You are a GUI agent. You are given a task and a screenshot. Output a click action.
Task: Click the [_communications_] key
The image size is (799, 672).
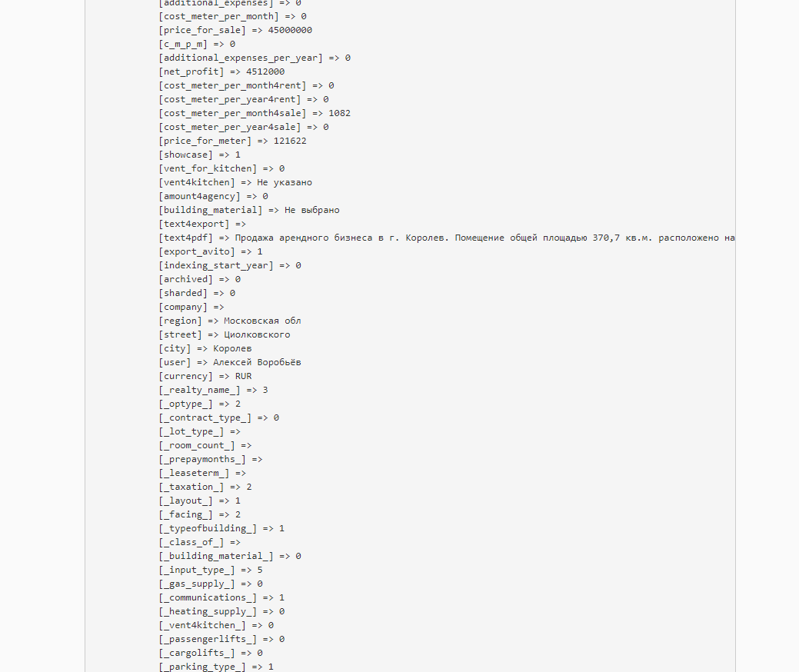click(208, 597)
